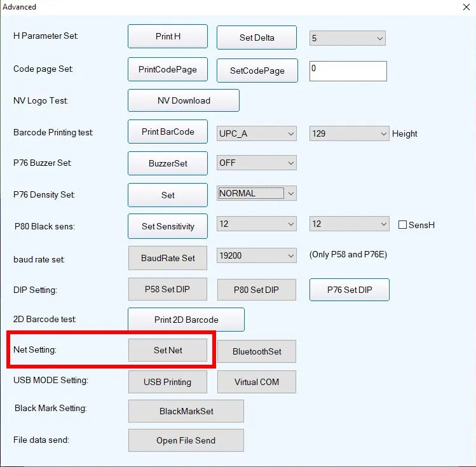This screenshot has height=467, width=476.
Task: Click the P76 Density Set button
Action: pos(168,195)
